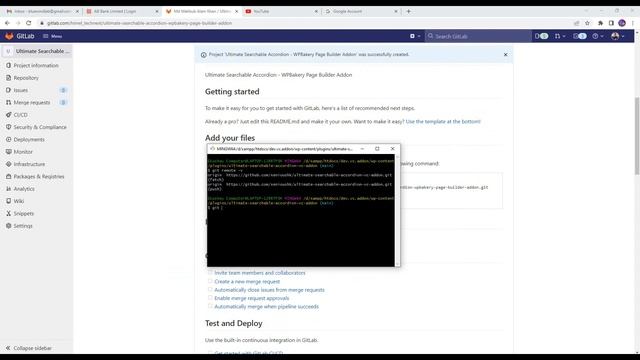Check 'Automatically merge when pipeline succeeds' checkbox
The width and height of the screenshot is (640, 360).
pos(210,306)
